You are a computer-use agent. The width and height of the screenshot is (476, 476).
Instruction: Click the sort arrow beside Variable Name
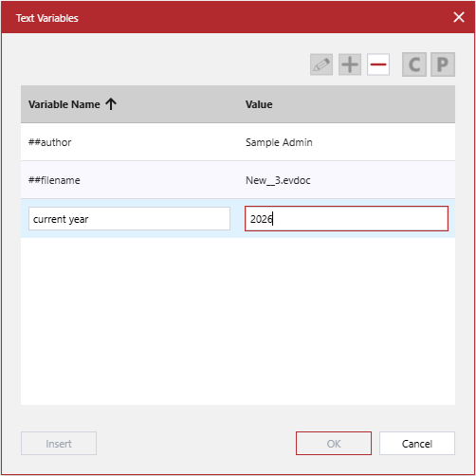tap(111, 104)
